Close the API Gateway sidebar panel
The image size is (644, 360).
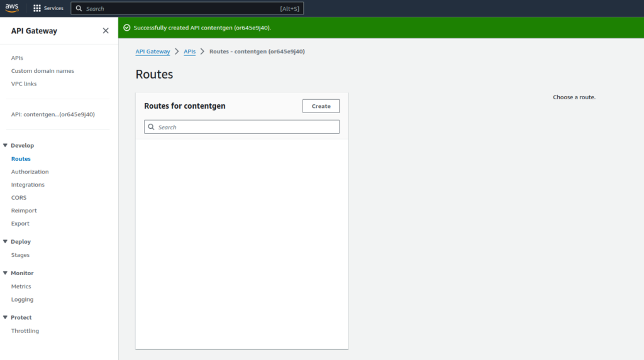click(106, 31)
